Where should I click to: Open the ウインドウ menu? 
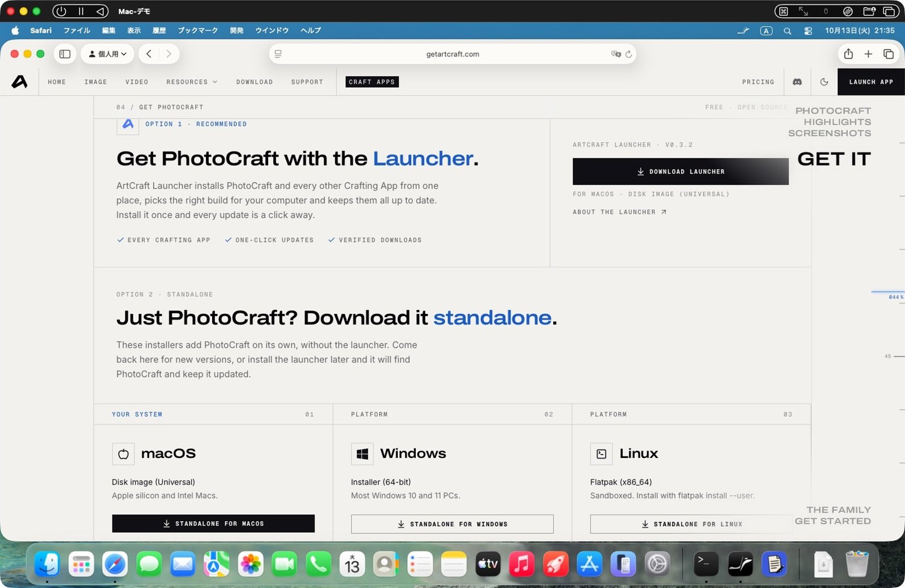pyautogui.click(x=272, y=31)
